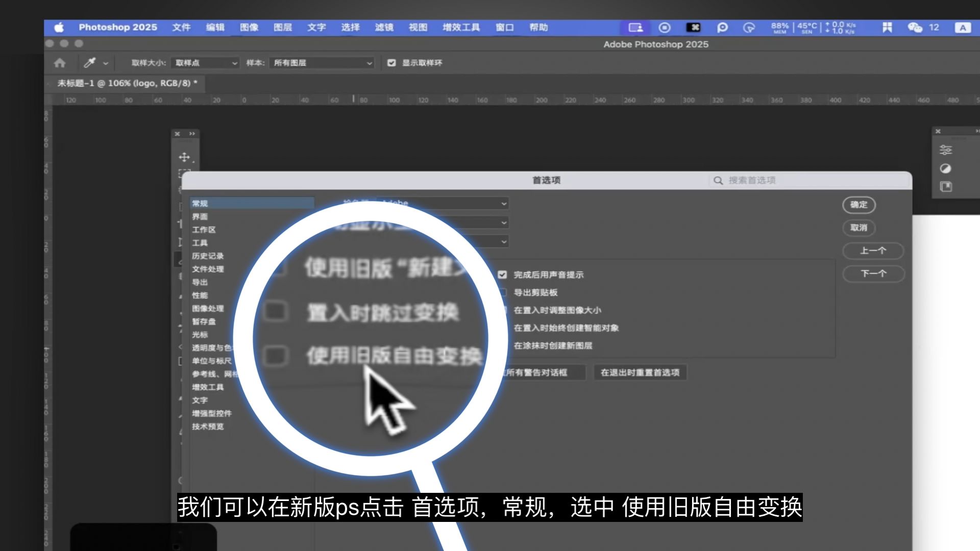980x551 pixels.
Task: Open the 取样大小 dropdown
Action: tap(205, 63)
